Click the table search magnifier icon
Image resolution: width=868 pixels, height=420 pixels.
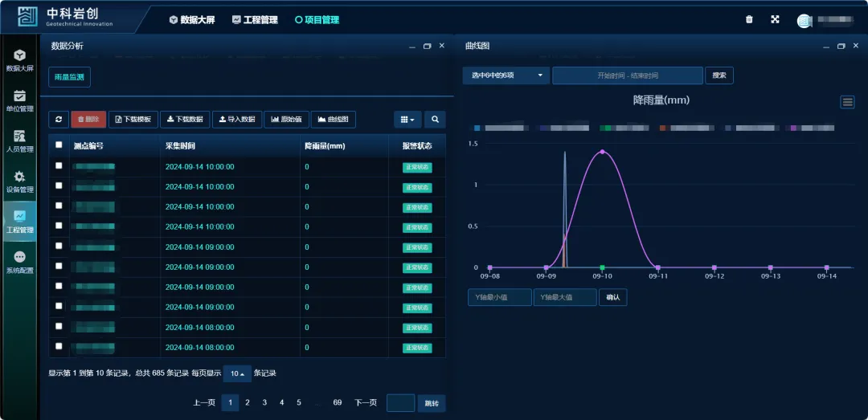tap(435, 119)
